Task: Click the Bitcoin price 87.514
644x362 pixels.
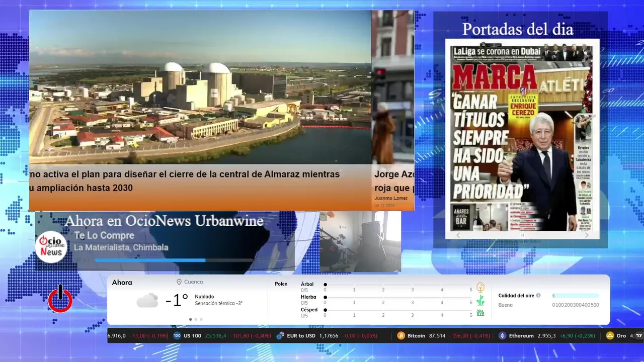Action: pyautogui.click(x=437, y=336)
